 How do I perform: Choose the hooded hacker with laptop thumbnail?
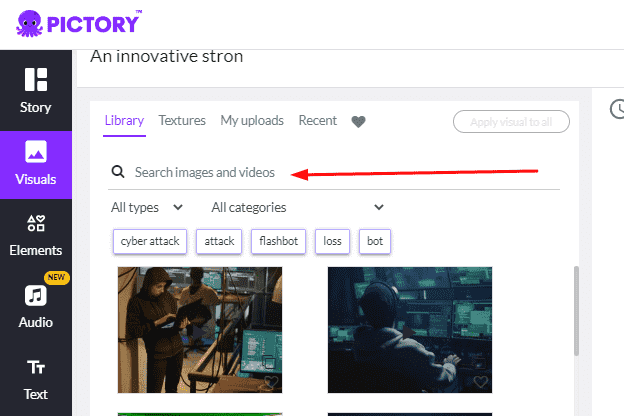click(x=200, y=330)
